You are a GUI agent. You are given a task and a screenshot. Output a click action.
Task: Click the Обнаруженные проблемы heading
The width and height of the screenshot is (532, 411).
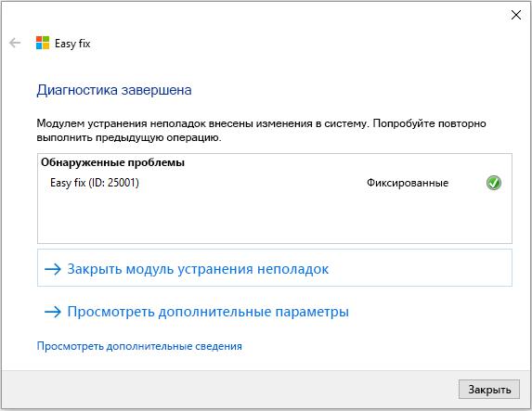point(112,162)
